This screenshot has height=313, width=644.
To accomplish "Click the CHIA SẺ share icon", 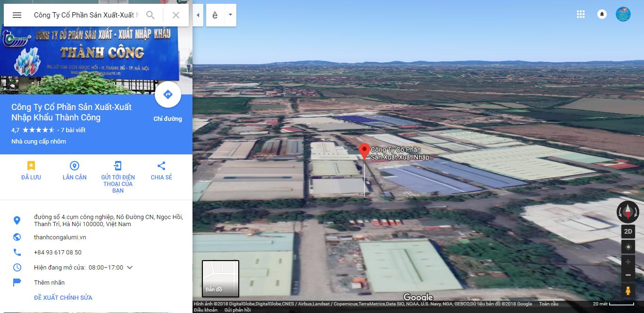I will [x=161, y=166].
